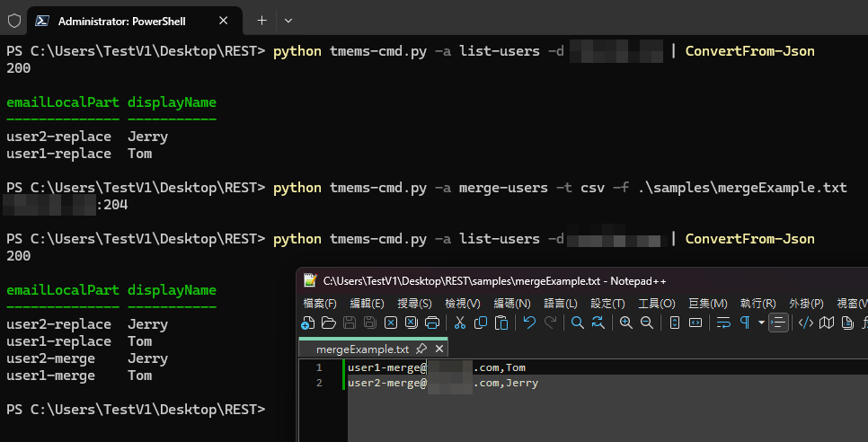The image size is (868, 442).
Task: Click the Print icon in toolbar
Action: (x=432, y=323)
